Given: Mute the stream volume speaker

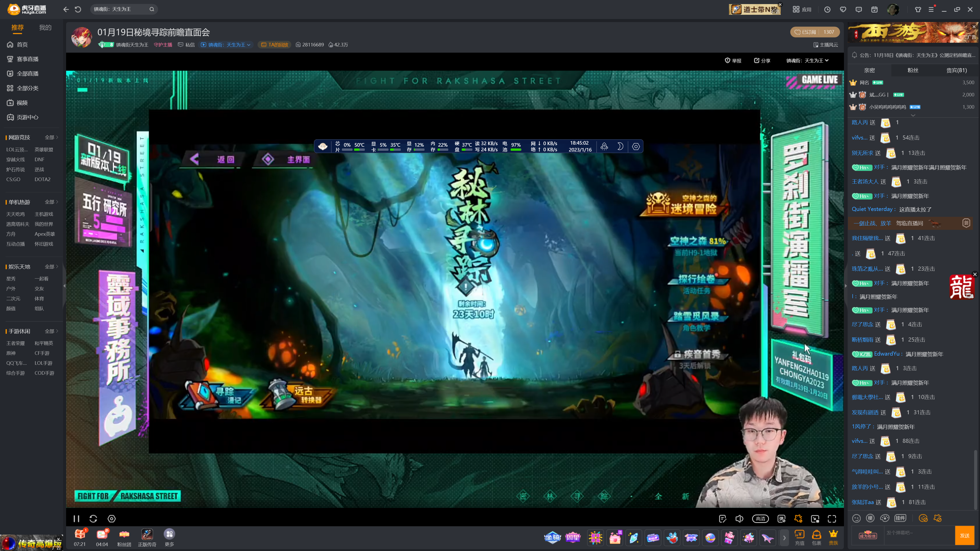Looking at the screenshot, I should coord(740,519).
